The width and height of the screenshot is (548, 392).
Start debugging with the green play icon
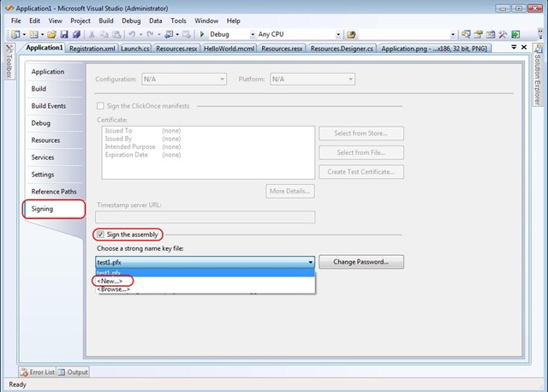click(202, 34)
